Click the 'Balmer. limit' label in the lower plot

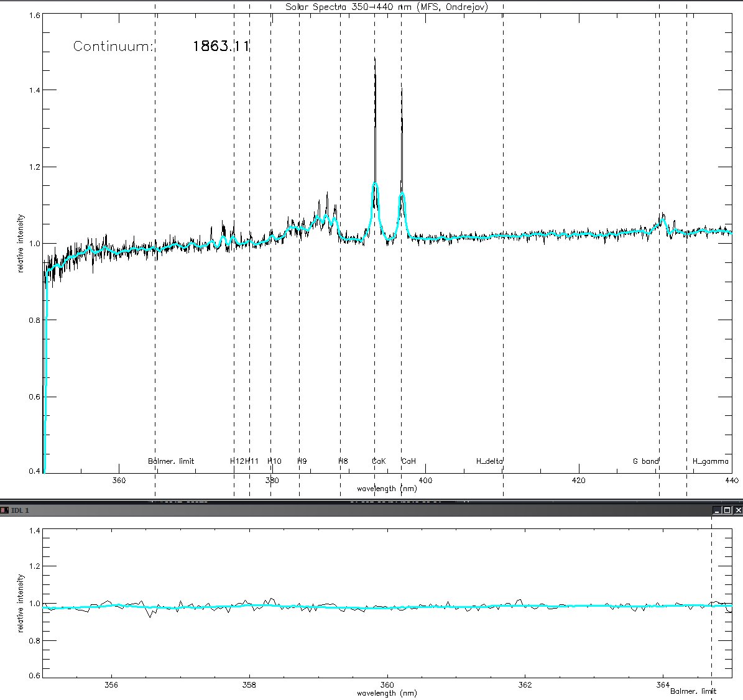coord(693,691)
